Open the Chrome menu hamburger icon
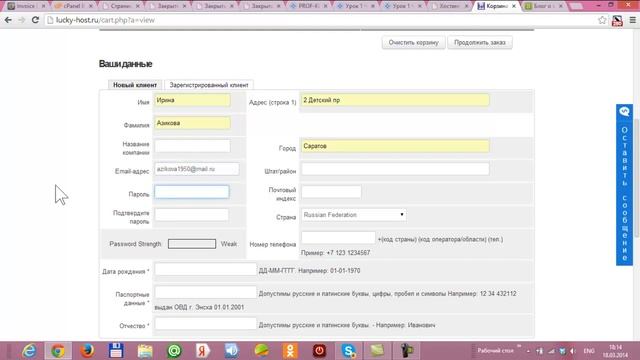The width and height of the screenshot is (640, 360). click(633, 20)
